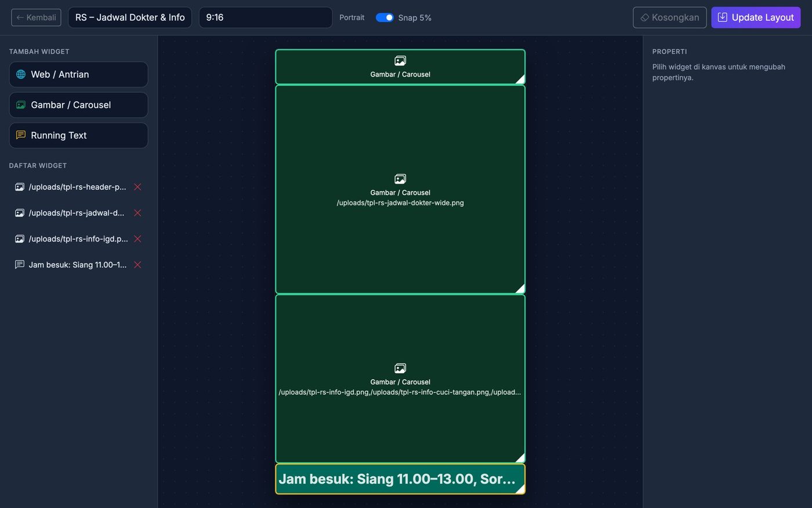Screen dimensions: 812x508
Task: Click the Portrait orientation label
Action: [352, 17]
